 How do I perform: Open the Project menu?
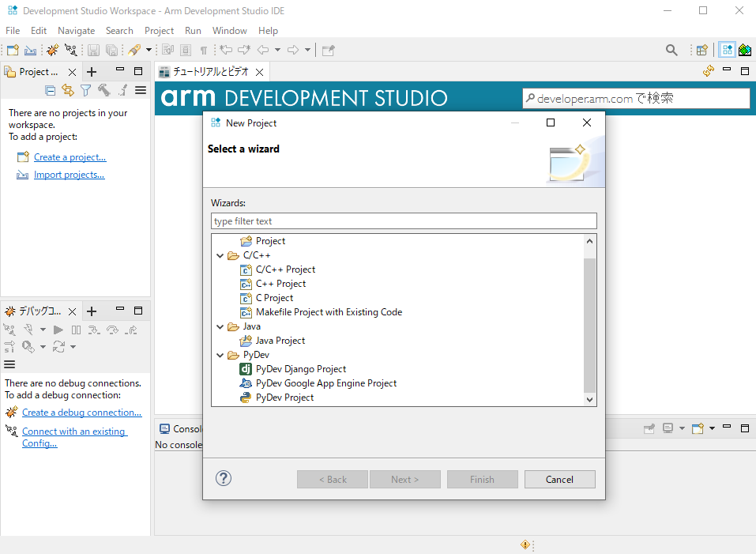point(159,30)
